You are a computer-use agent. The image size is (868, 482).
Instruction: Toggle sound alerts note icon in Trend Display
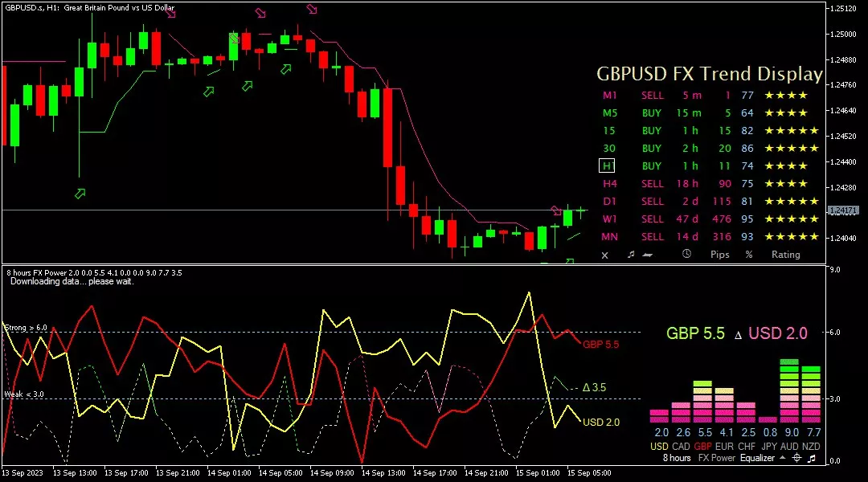(631, 254)
